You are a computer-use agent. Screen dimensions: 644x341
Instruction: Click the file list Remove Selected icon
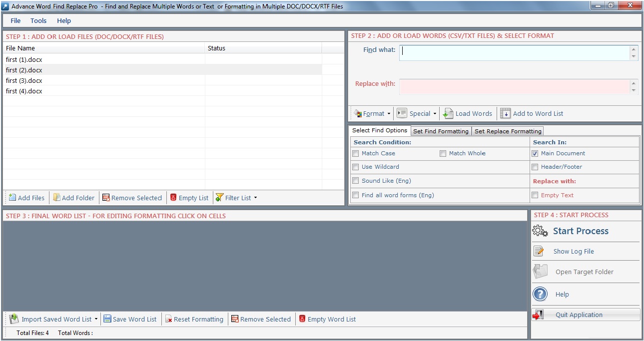(x=106, y=198)
